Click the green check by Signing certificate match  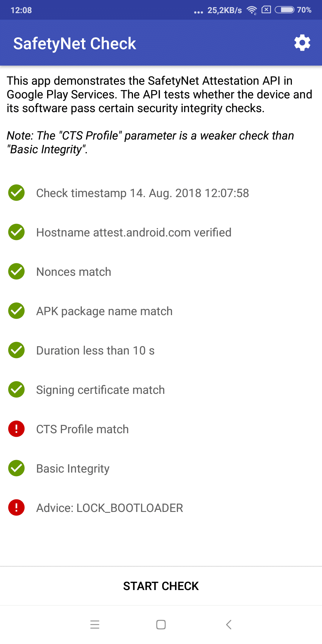pyautogui.click(x=16, y=389)
